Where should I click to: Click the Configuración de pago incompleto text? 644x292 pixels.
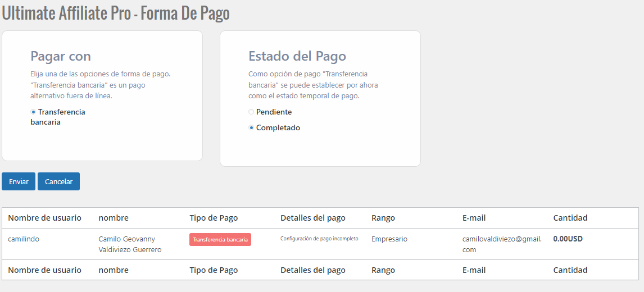click(x=319, y=239)
